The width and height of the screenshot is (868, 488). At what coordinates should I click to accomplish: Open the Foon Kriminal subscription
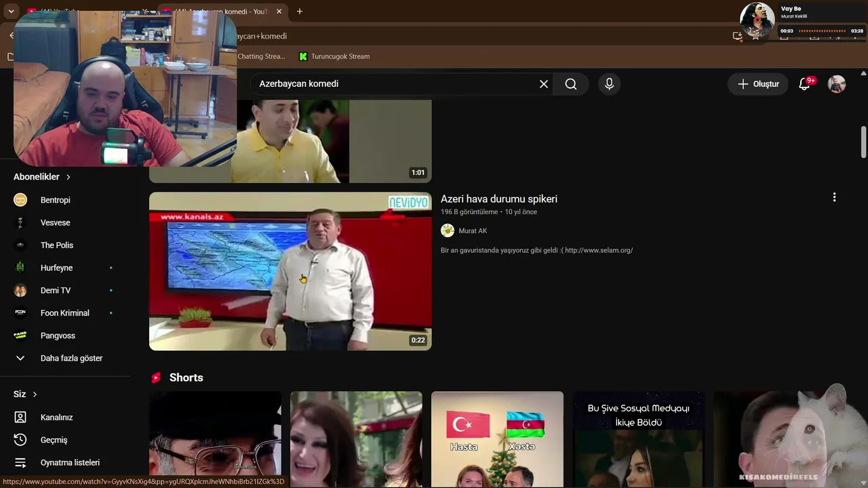click(64, 313)
